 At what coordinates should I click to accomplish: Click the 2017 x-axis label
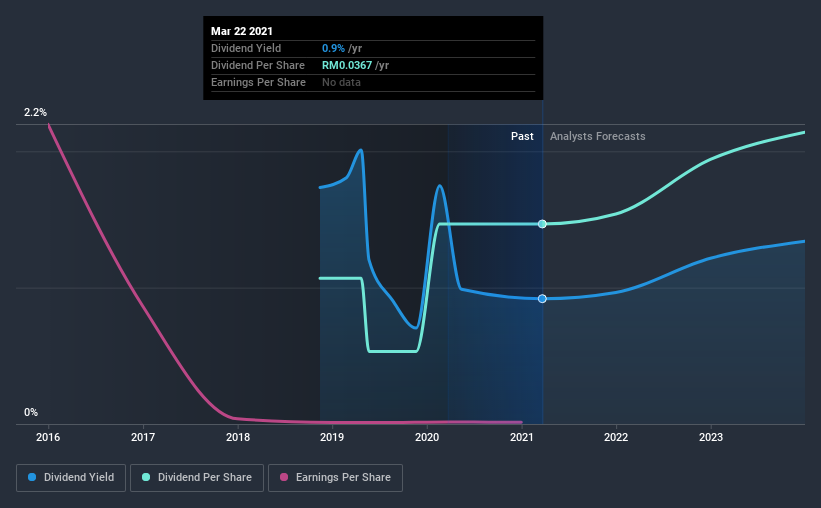coord(143,437)
